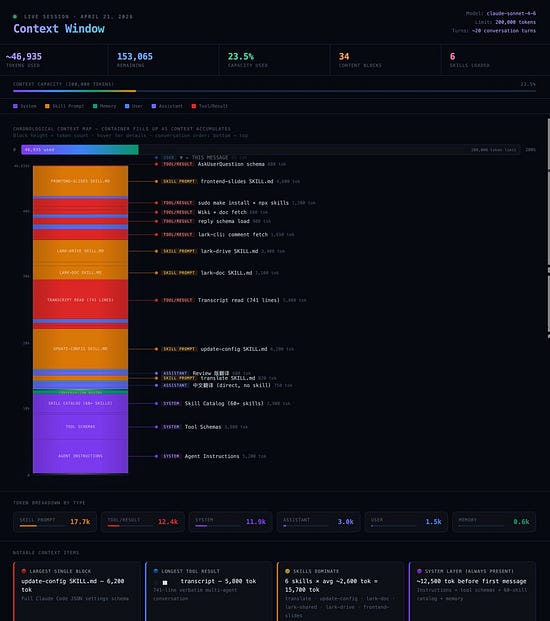Click the 'Wiki + doc fetch' label
This screenshot has height=621, width=550.
[x=222, y=212]
